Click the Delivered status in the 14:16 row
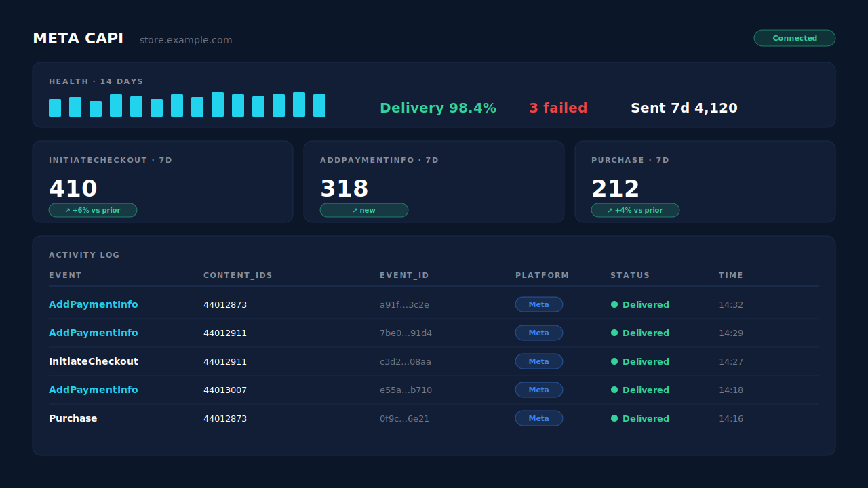Image resolution: width=868 pixels, height=488 pixels. [x=640, y=418]
